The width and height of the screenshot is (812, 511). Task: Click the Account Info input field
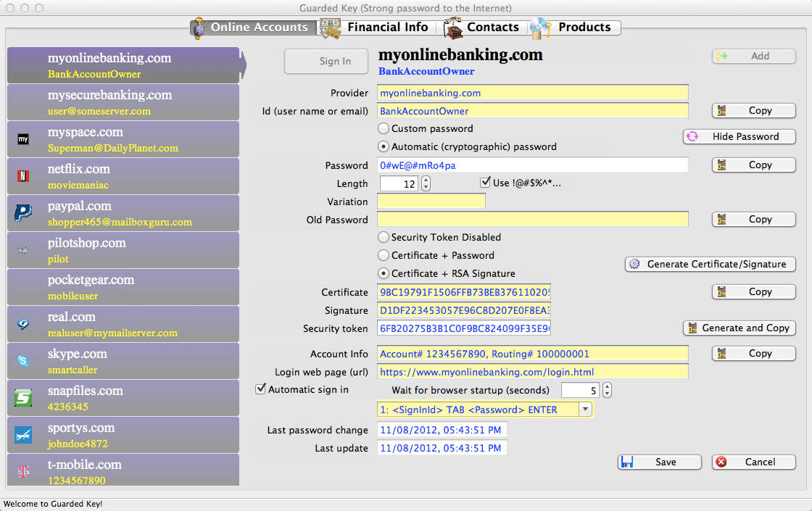click(x=532, y=354)
